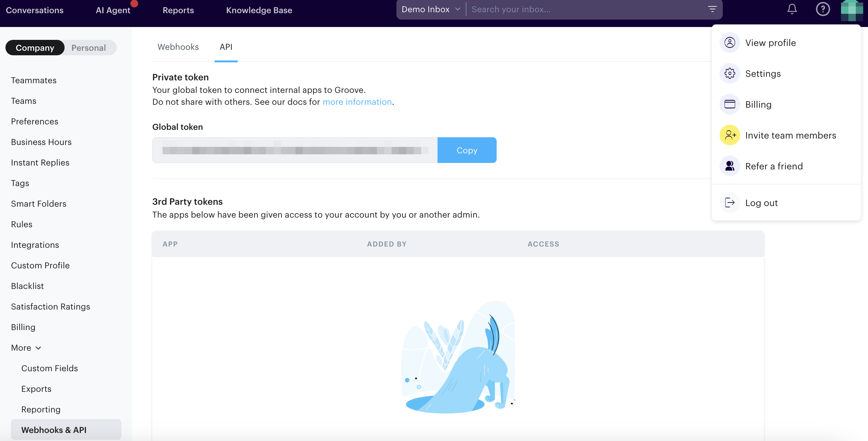The height and width of the screenshot is (441, 868).
Task: Click the View profile person icon
Action: (730, 43)
